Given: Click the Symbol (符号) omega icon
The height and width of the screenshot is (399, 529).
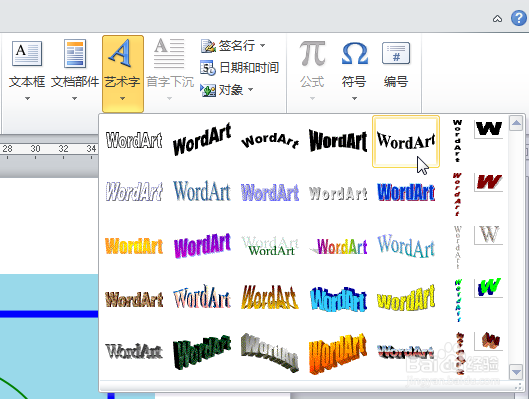Looking at the screenshot, I should pyautogui.click(x=354, y=53).
